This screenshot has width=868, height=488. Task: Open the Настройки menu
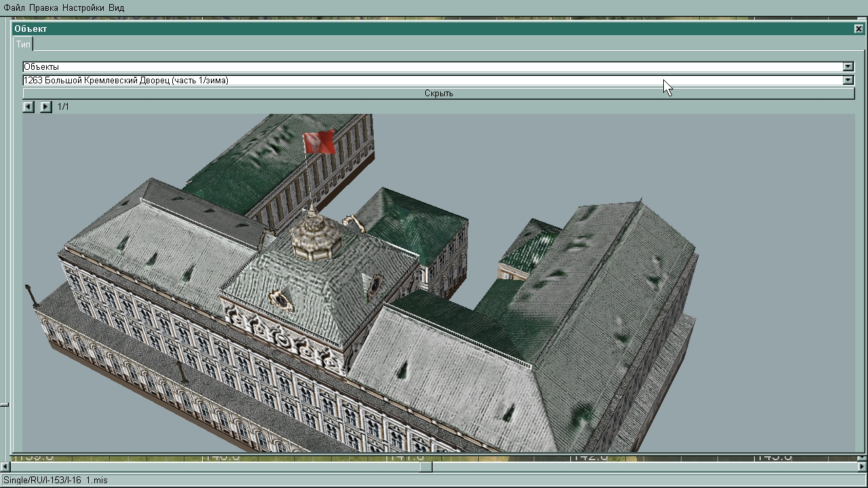tap(83, 7)
